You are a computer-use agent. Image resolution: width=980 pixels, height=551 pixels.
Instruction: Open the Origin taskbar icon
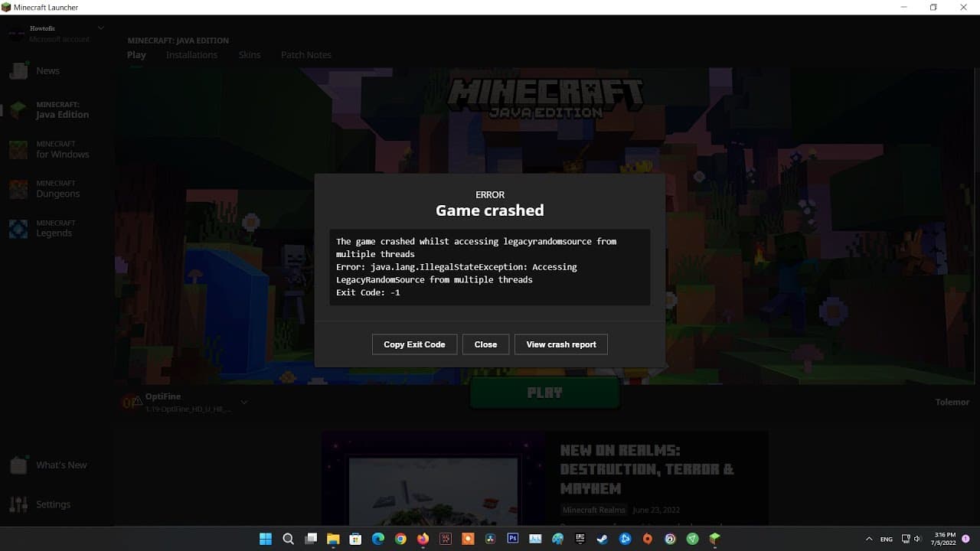(x=648, y=539)
